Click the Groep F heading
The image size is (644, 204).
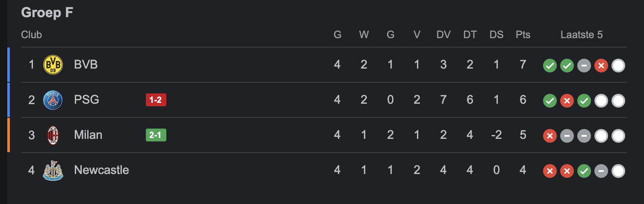pos(47,12)
